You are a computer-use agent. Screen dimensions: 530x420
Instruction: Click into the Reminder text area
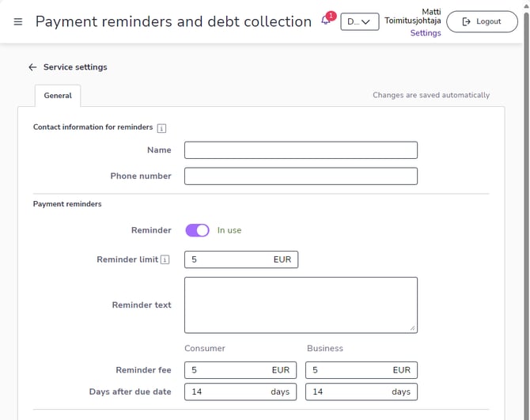(x=301, y=305)
